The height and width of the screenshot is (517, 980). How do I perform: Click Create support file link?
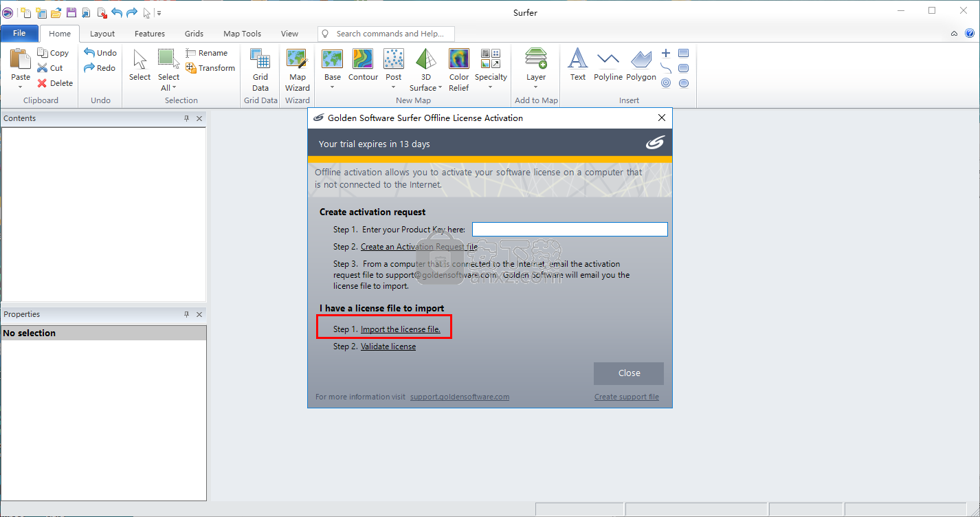click(x=627, y=397)
